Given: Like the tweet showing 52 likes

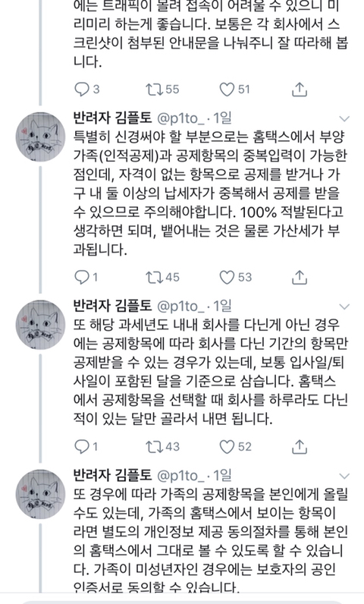Looking at the screenshot, I should click(x=227, y=447).
